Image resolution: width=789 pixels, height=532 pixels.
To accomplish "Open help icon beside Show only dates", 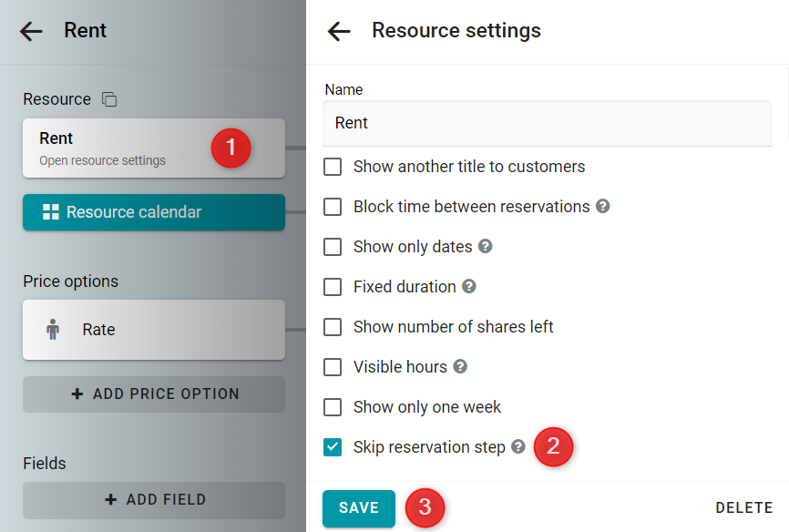I will pyautogui.click(x=485, y=247).
